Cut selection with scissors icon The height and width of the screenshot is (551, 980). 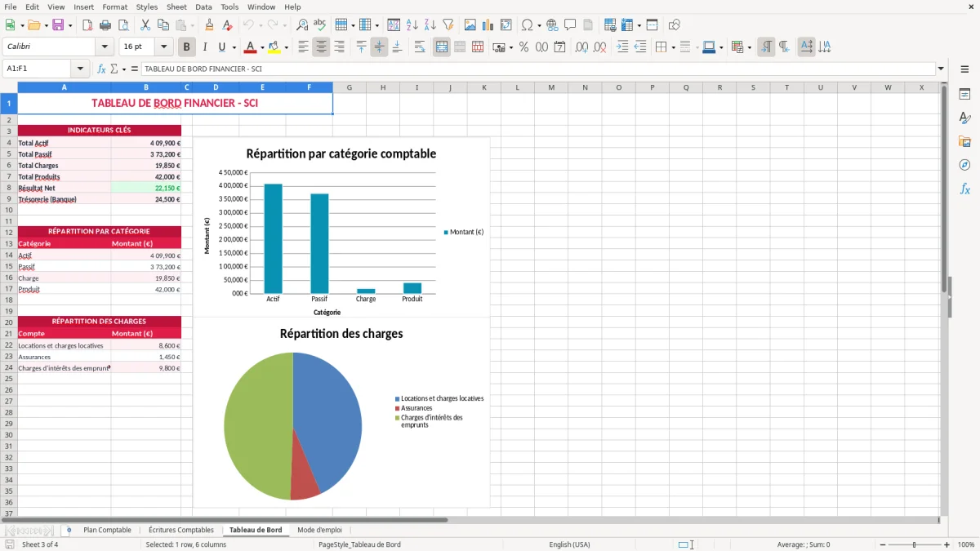coord(145,25)
